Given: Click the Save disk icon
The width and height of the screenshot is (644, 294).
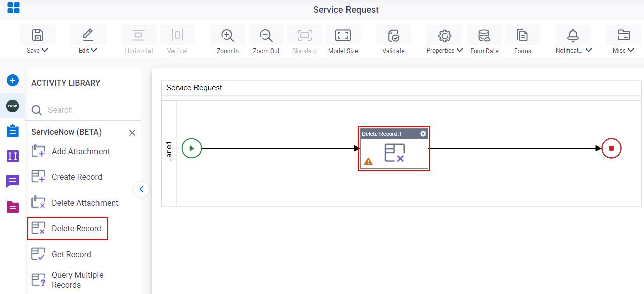Looking at the screenshot, I should tap(38, 35).
